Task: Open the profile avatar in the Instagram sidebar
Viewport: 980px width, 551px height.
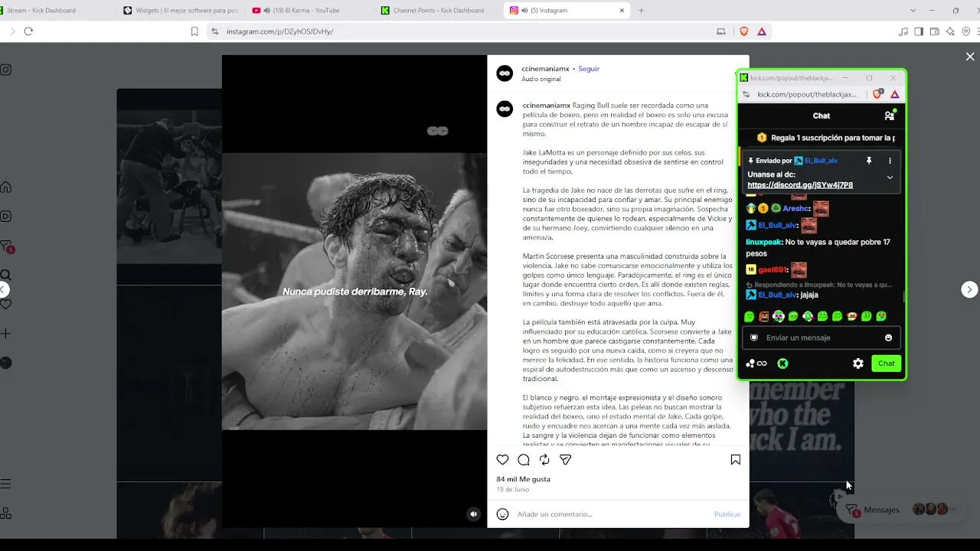Action: click(x=5, y=363)
